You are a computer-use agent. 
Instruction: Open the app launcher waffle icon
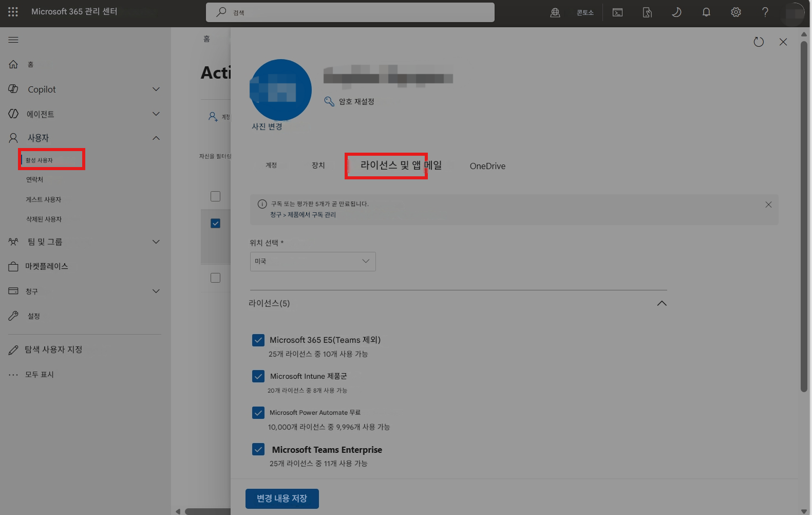coord(13,12)
